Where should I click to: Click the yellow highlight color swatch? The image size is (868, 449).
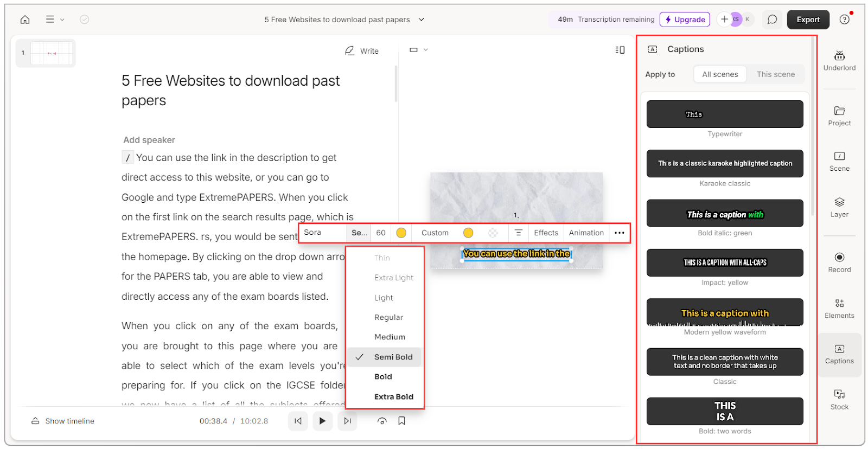point(468,233)
